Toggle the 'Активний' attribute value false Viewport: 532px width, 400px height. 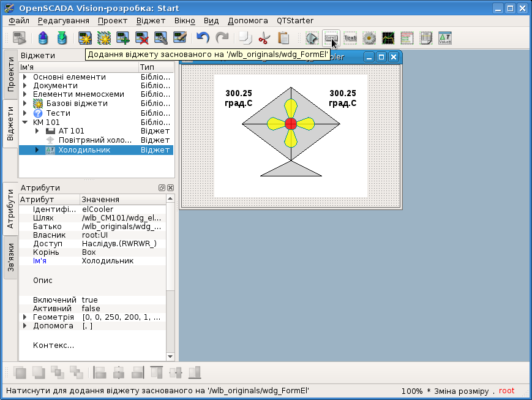point(91,309)
